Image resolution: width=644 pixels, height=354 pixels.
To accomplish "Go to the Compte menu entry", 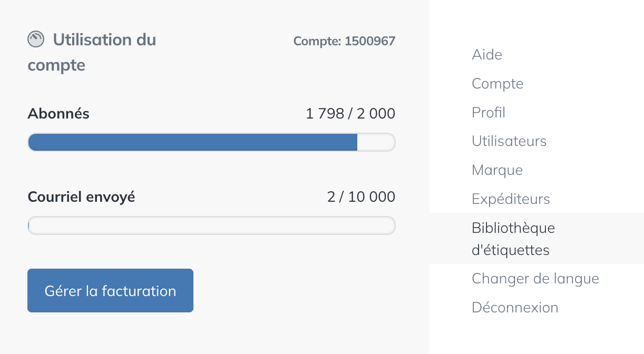I will [x=497, y=84].
